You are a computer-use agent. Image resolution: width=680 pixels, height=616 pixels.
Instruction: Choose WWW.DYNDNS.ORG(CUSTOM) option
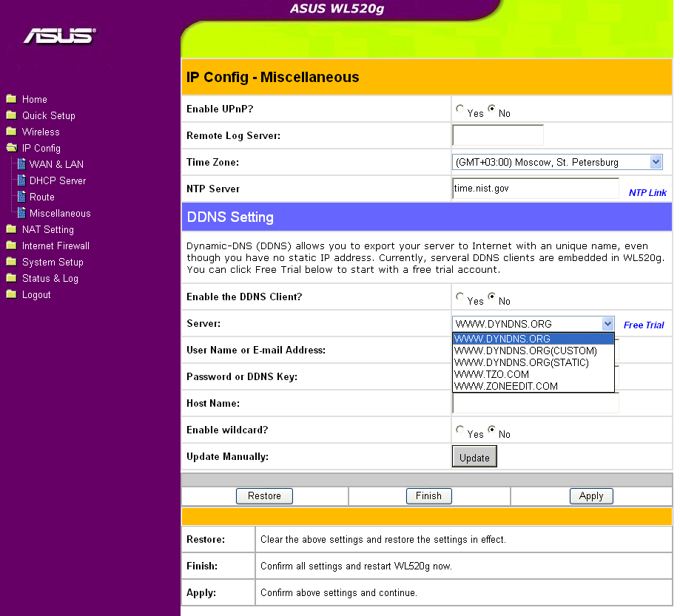point(533,351)
